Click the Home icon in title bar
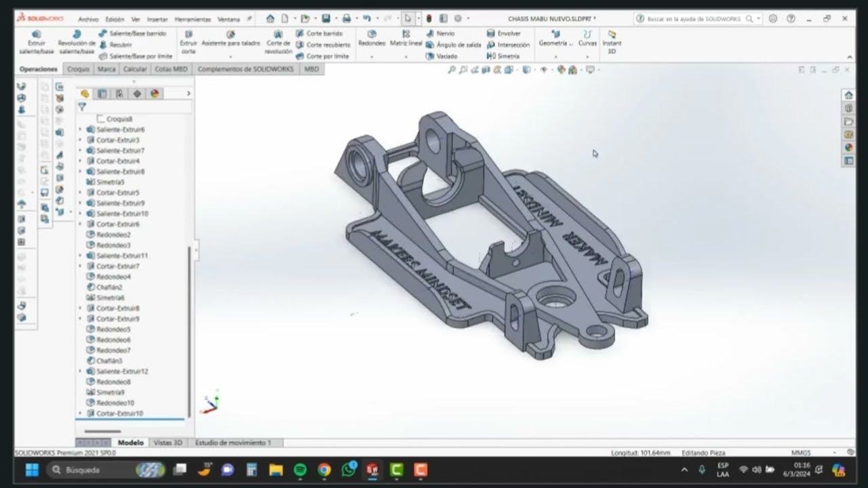The height and width of the screenshot is (488, 868). click(x=271, y=18)
